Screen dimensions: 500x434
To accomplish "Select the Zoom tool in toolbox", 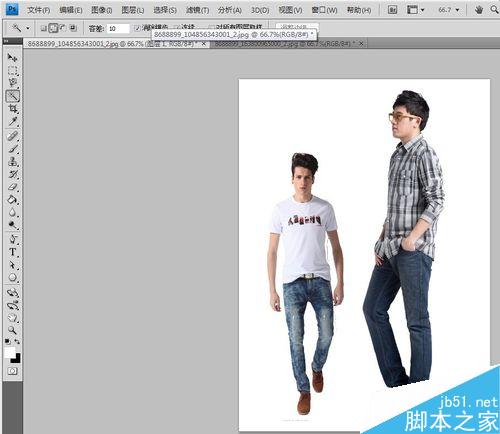I will click(x=12, y=330).
